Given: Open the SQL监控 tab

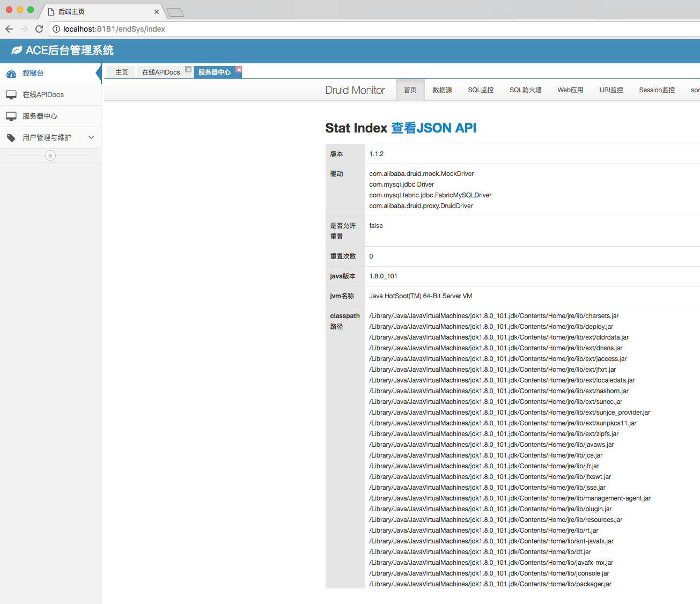Looking at the screenshot, I should click(x=481, y=90).
